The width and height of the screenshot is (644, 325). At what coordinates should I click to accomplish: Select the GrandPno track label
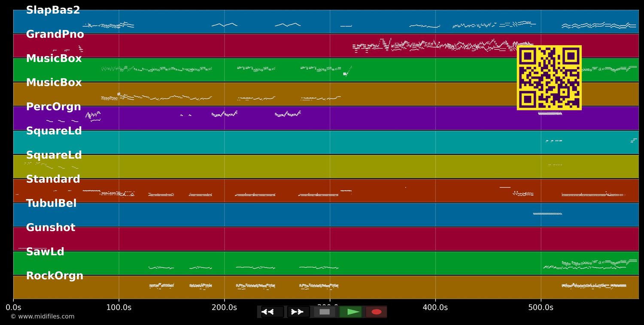tap(55, 34)
